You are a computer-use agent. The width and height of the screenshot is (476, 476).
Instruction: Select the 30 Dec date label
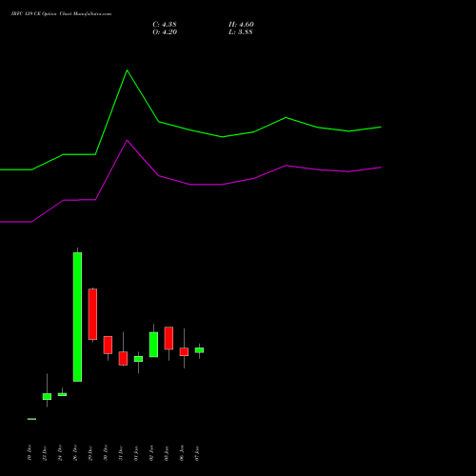[x=106, y=453]
